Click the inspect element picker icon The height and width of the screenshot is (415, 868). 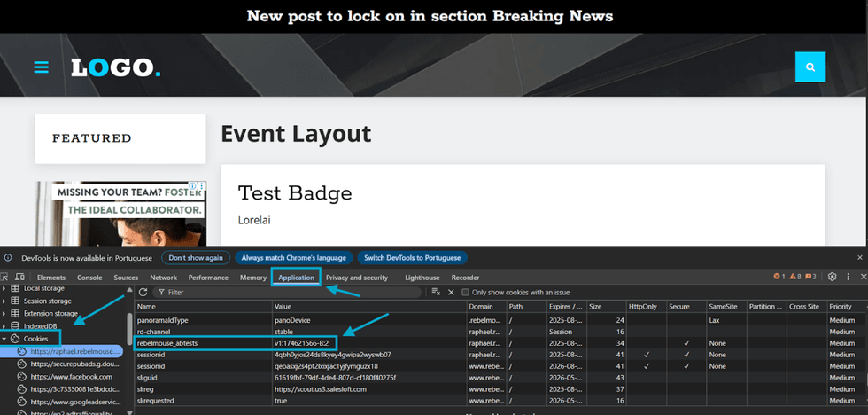(4, 277)
